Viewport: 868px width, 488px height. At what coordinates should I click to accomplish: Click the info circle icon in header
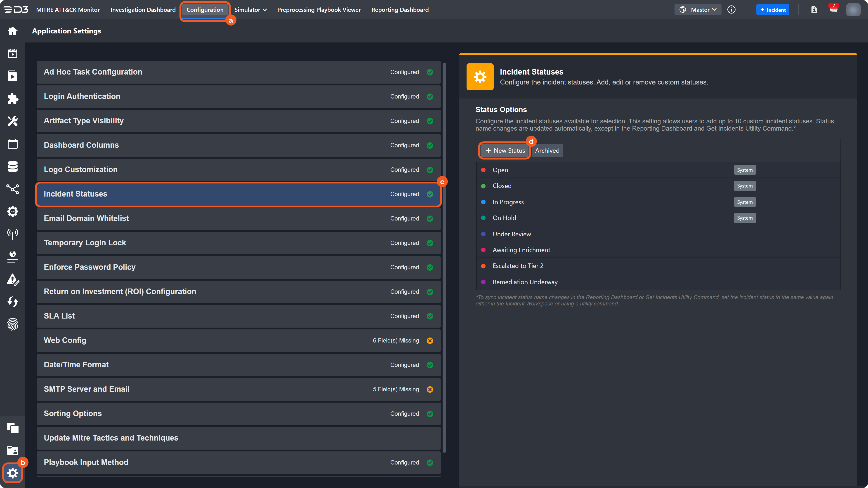731,10
